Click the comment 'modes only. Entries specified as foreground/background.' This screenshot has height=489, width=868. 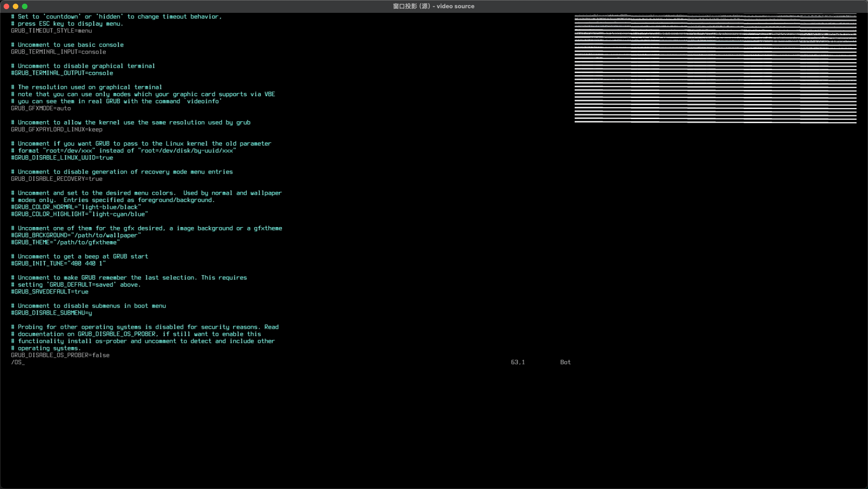[x=113, y=200]
